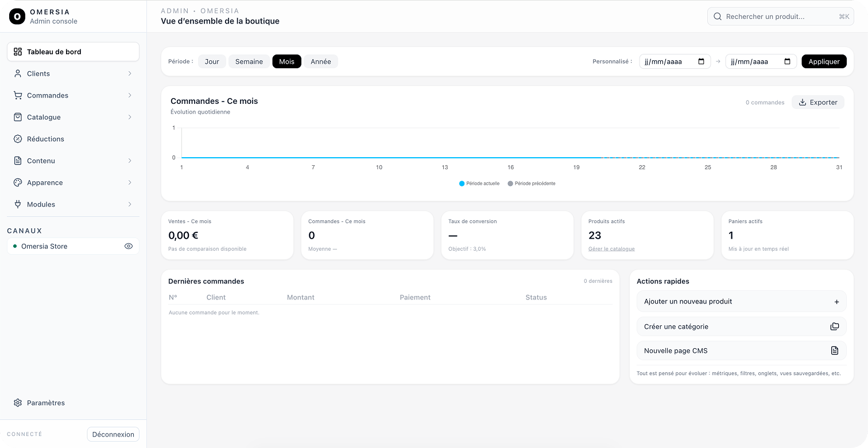Select the Jour period option
The height and width of the screenshot is (448, 868).
(x=212, y=61)
